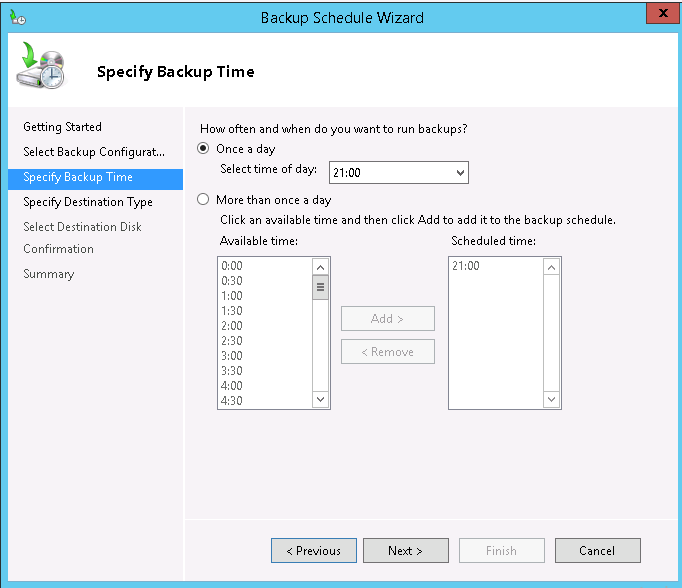
Task: Go to the Getting Started step
Action: [62, 127]
